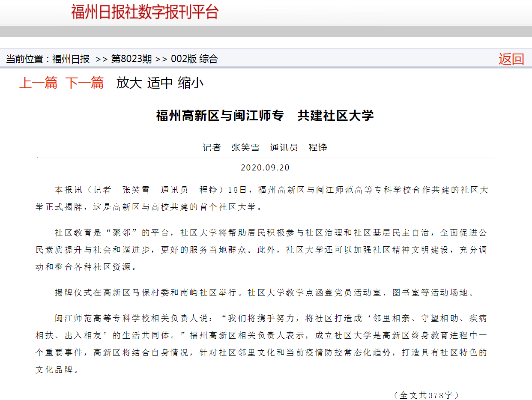
Task: Select the article headline 福州高新区与闽江师专
Action: pos(220,116)
